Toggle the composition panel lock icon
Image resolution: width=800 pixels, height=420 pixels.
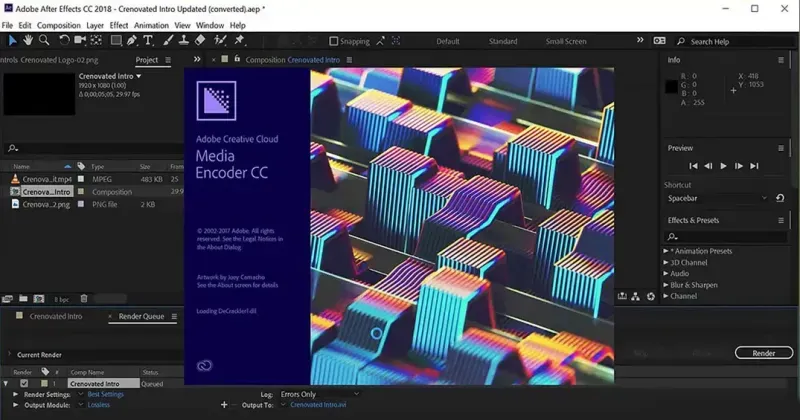pyautogui.click(x=237, y=59)
